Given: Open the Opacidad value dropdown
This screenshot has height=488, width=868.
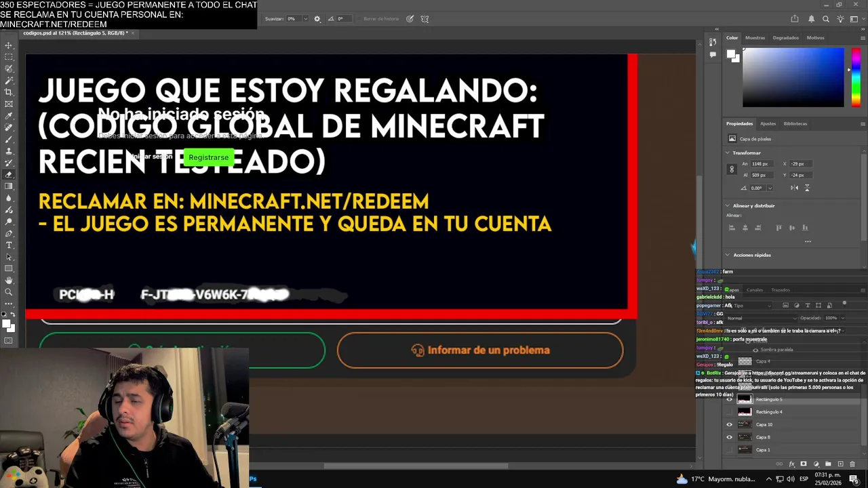Looking at the screenshot, I should coord(842,318).
